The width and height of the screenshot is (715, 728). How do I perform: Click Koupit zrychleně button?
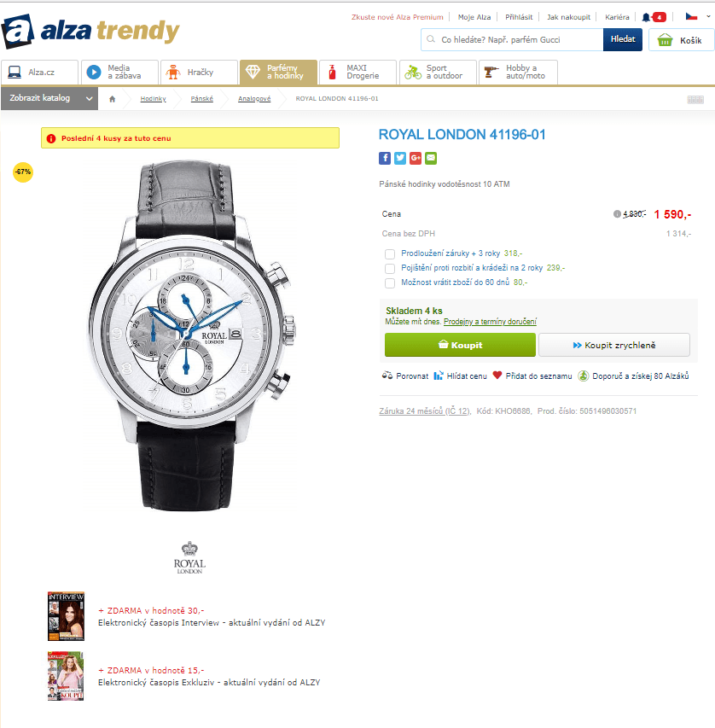(613, 345)
